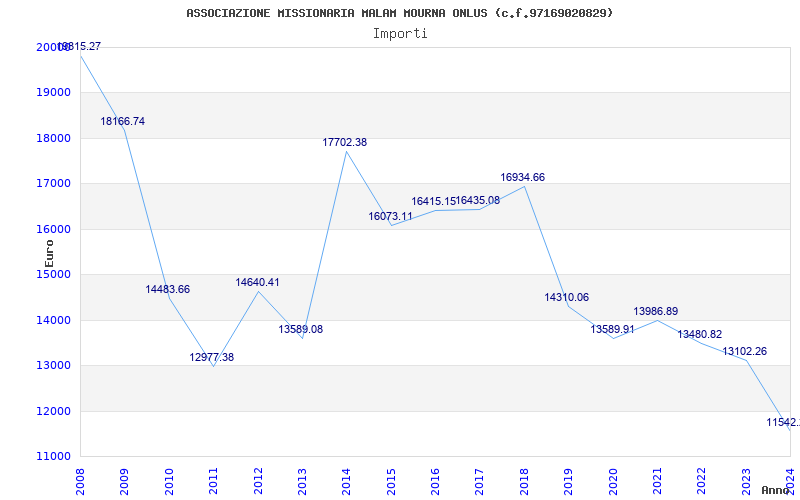Image resolution: width=800 pixels, height=500 pixels.
Task: Click y-axis tick 14000
Action: (x=53, y=320)
